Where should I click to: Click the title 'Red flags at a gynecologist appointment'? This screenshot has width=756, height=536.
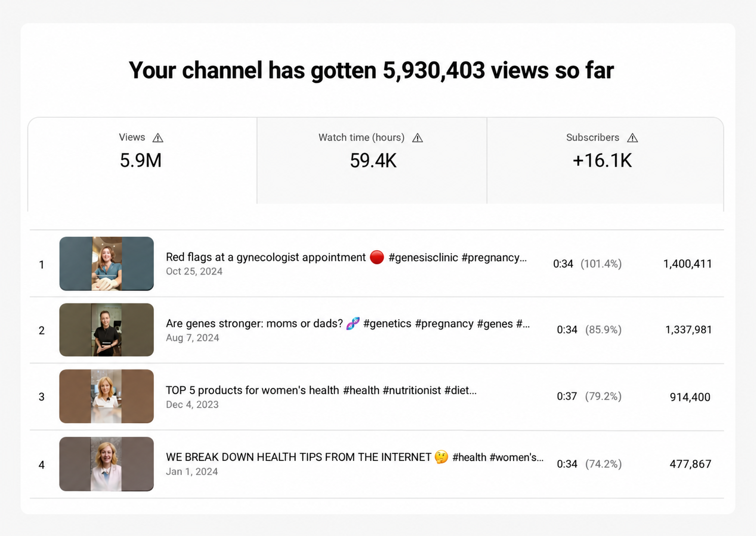266,257
